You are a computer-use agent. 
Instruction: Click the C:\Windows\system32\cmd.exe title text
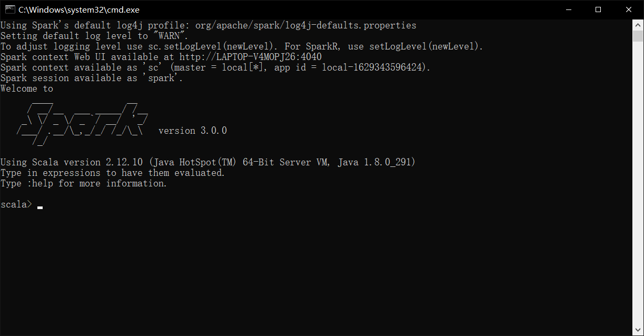[78, 9]
